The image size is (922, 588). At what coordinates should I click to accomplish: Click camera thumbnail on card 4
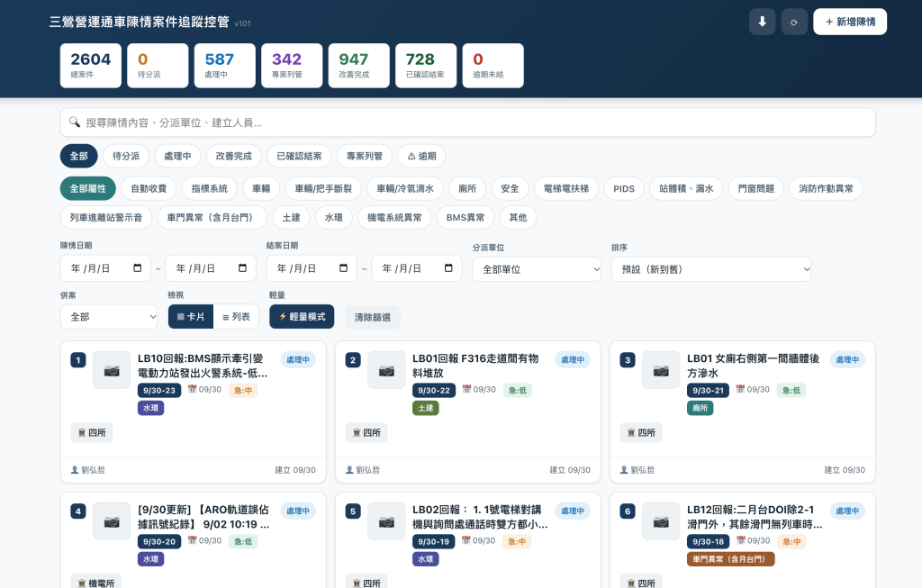click(x=112, y=521)
